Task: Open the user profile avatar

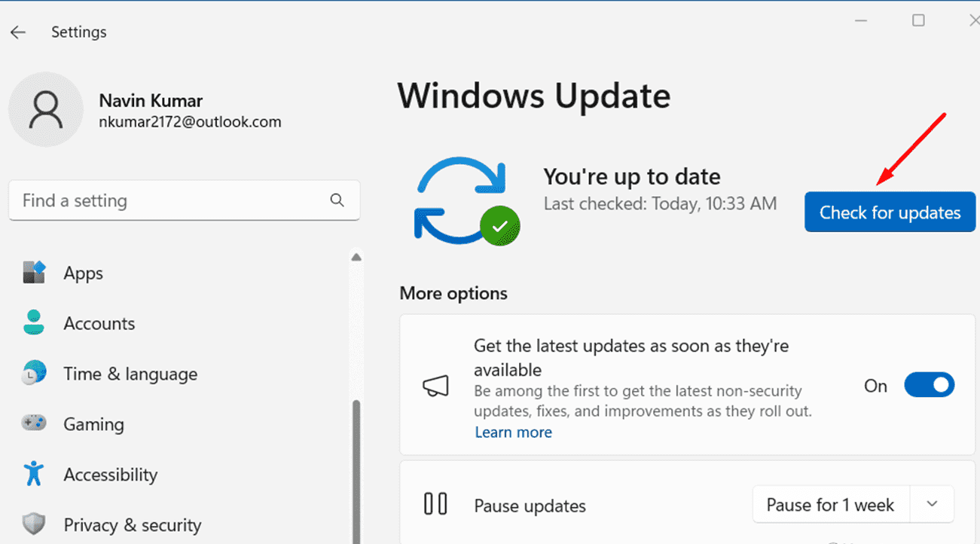Action: point(46,110)
